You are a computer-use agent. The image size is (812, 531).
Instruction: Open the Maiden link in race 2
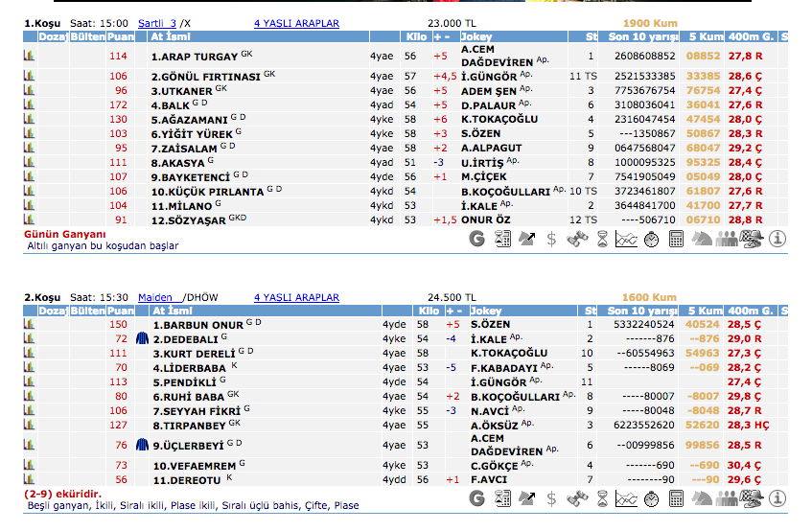point(154,298)
